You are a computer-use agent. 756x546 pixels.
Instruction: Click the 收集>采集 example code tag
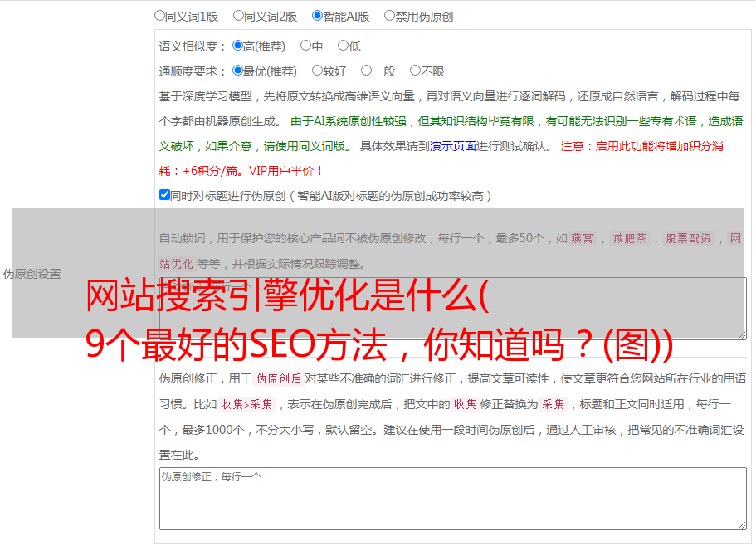(x=246, y=405)
